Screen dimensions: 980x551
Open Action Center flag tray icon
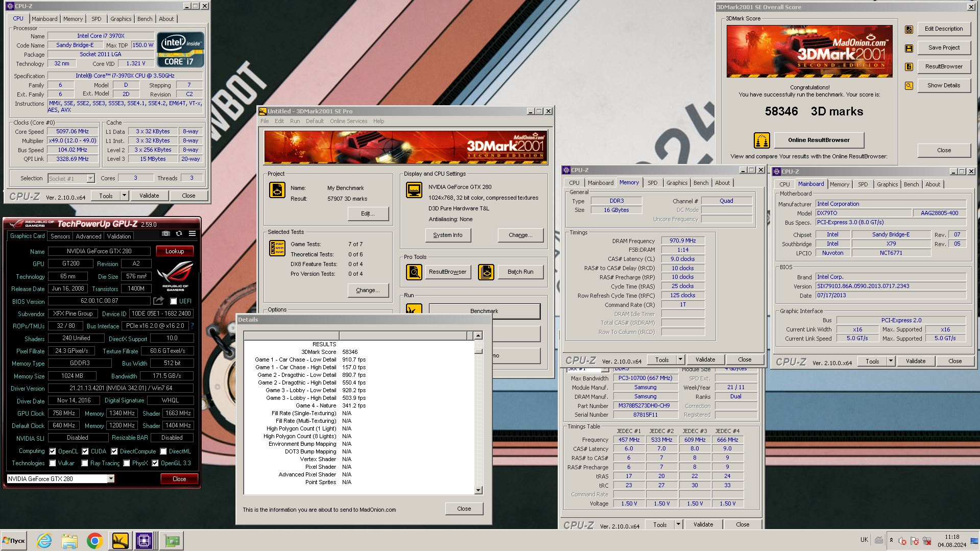(x=915, y=541)
